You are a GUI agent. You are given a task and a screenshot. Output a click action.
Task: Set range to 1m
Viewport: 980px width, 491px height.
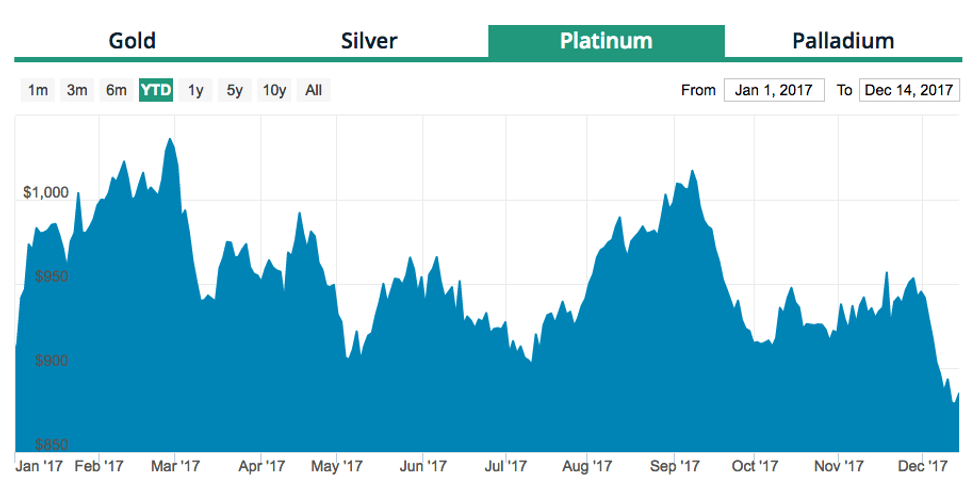pyautogui.click(x=38, y=90)
